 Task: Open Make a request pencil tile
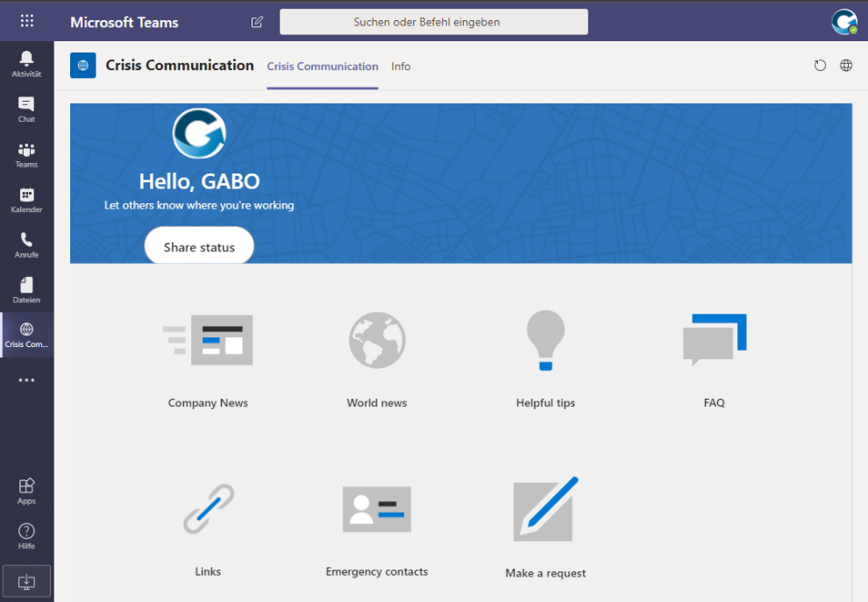coord(546,509)
